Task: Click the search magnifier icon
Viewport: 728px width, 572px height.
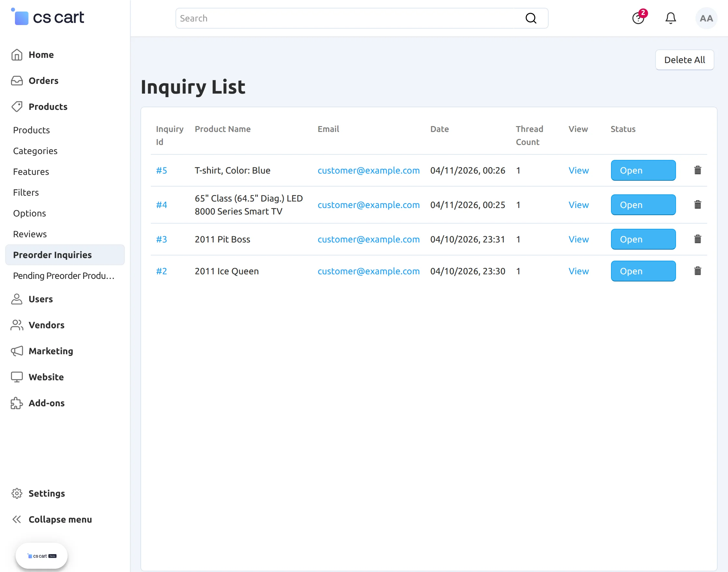Action: [531, 18]
